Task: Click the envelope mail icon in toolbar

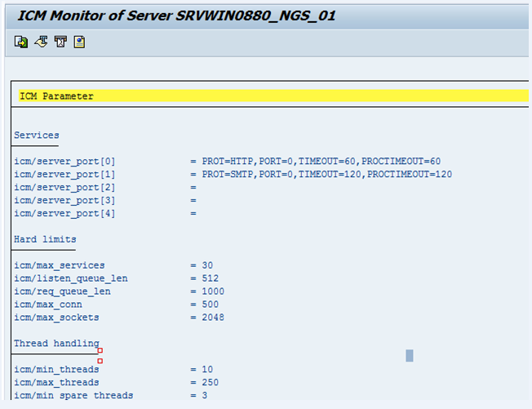Action: point(60,42)
